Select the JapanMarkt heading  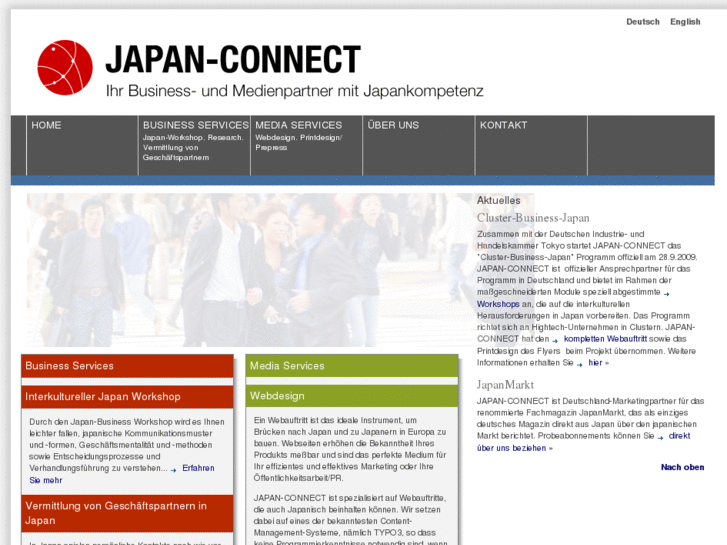tap(505, 385)
